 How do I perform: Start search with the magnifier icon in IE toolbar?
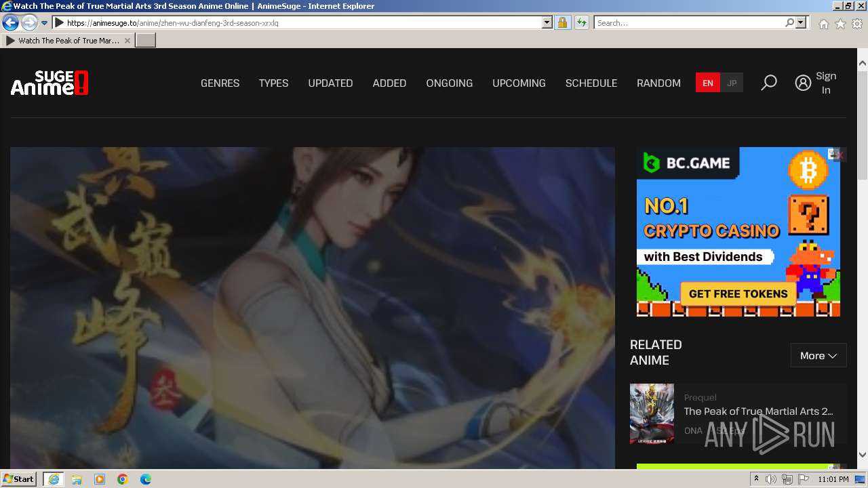[789, 22]
